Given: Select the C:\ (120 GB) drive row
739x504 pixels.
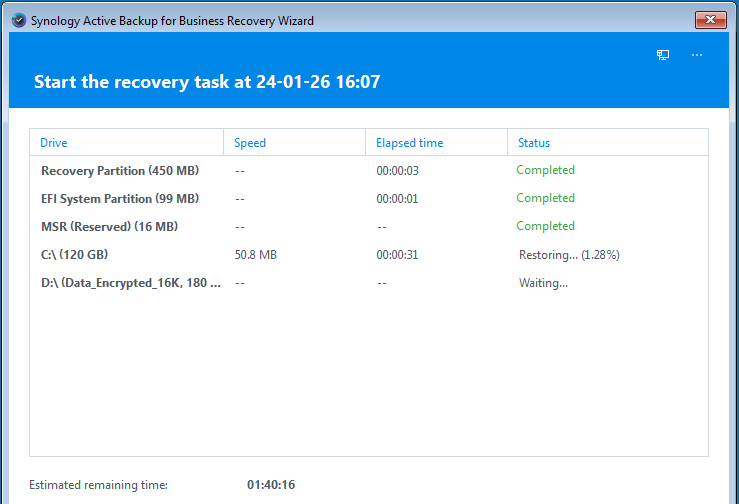Looking at the screenshot, I should click(369, 255).
